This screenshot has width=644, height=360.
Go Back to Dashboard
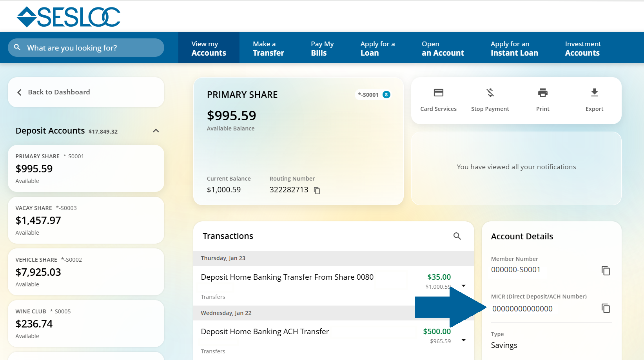point(59,92)
